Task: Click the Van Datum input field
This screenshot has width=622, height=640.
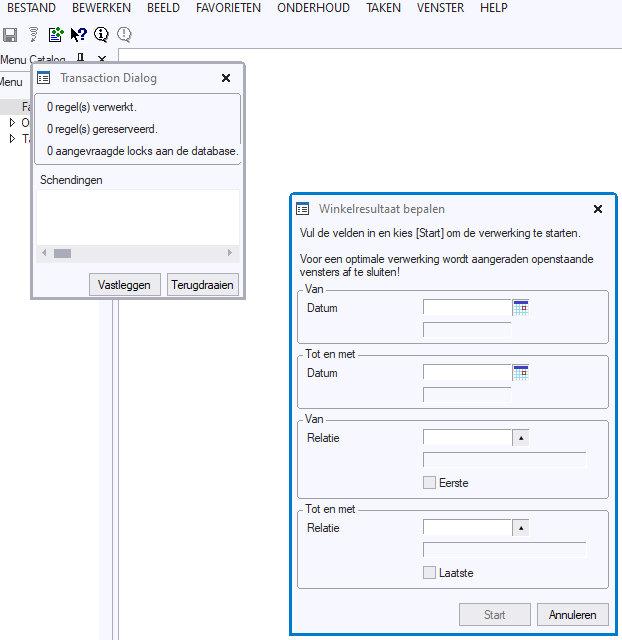Action: pyautogui.click(x=467, y=307)
